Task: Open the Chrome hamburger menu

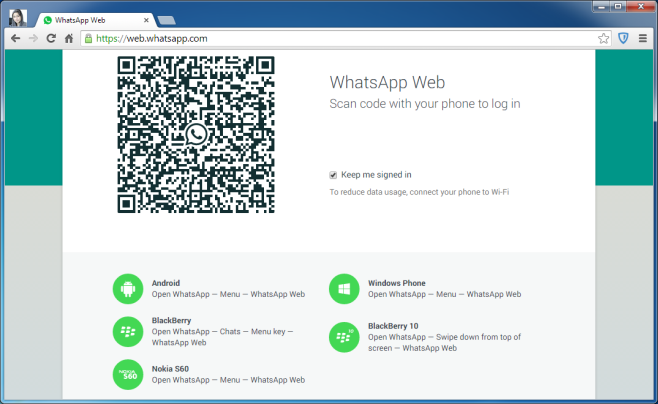Action: [643, 38]
